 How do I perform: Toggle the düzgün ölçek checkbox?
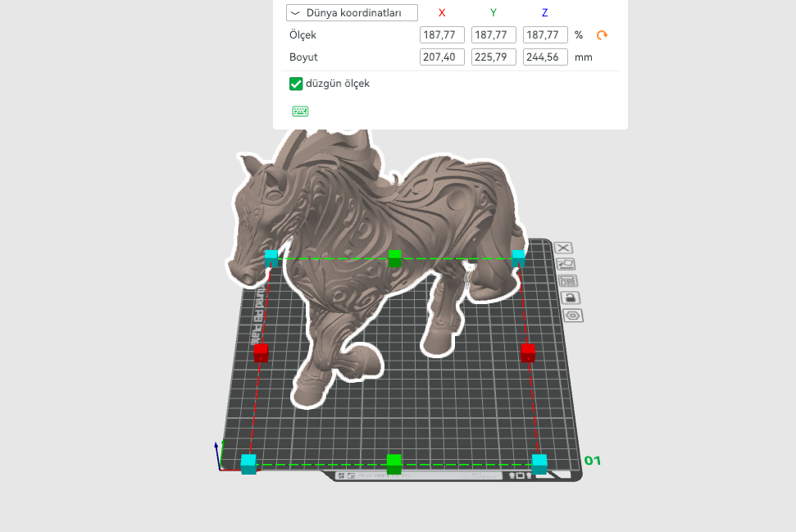tap(296, 84)
